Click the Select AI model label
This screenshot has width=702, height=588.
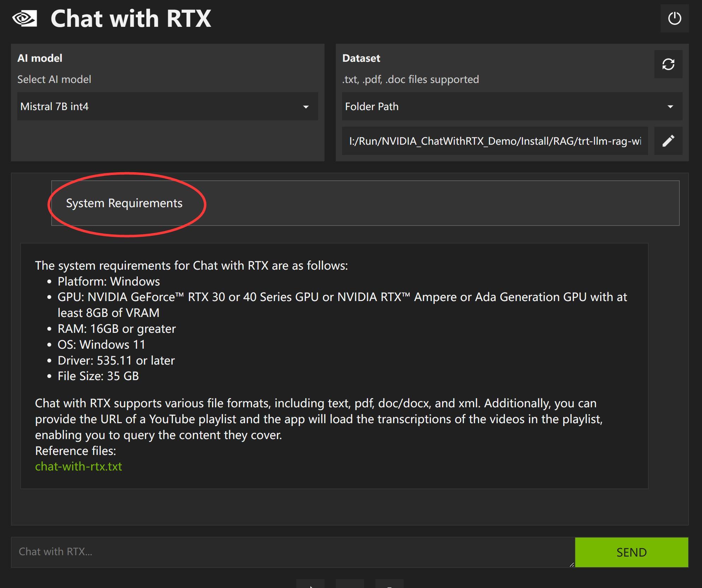point(54,79)
